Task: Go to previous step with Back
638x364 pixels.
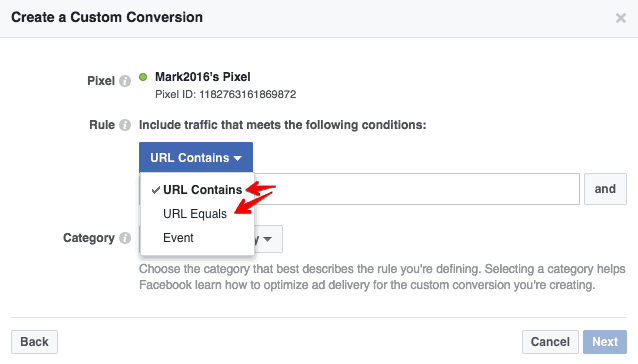Action: [x=35, y=342]
